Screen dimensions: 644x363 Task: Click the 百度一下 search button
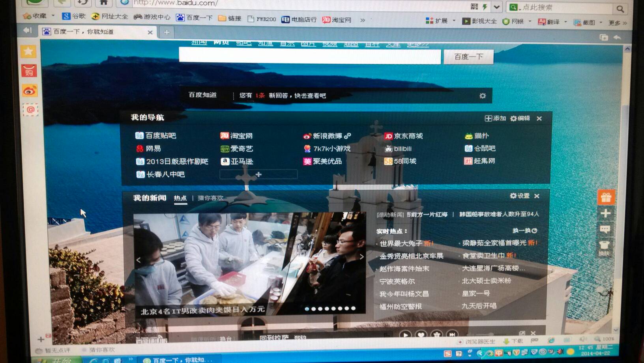point(468,57)
